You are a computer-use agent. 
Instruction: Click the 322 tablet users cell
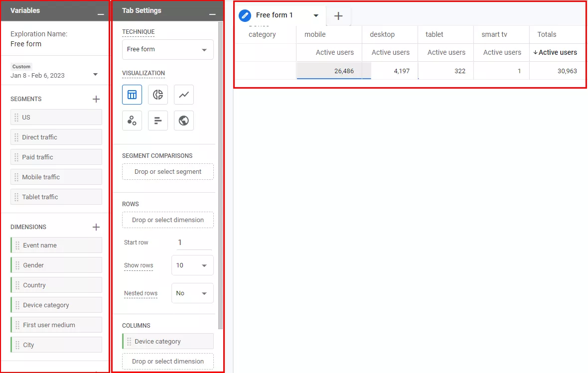pos(446,71)
